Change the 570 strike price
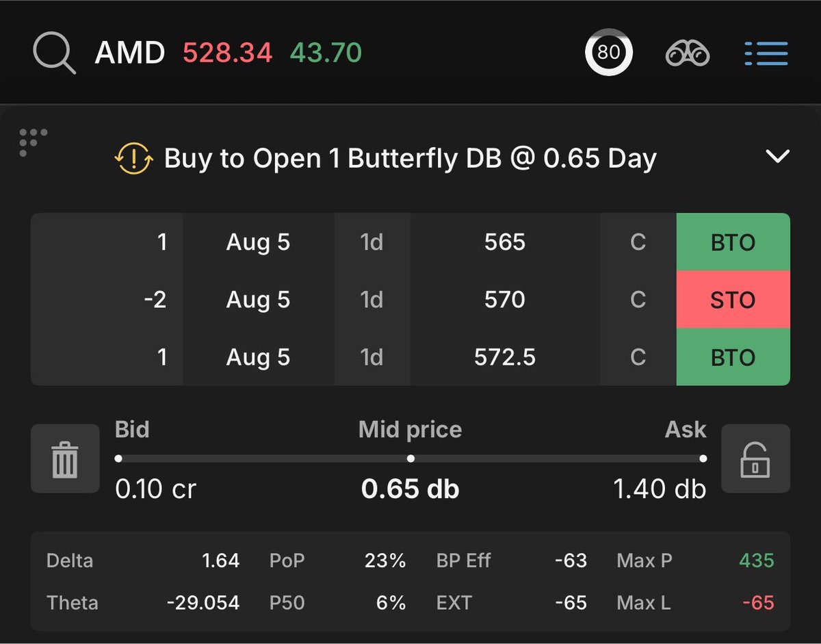 tap(505, 300)
